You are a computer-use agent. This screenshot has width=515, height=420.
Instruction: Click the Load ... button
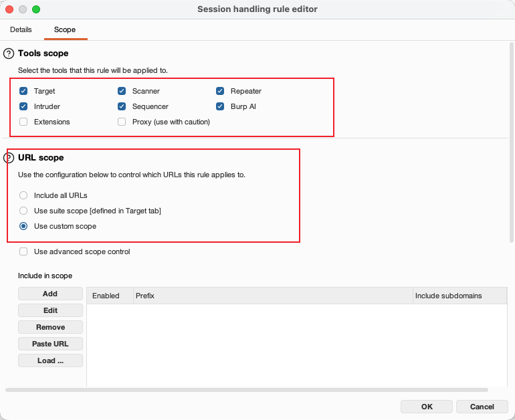tap(50, 360)
